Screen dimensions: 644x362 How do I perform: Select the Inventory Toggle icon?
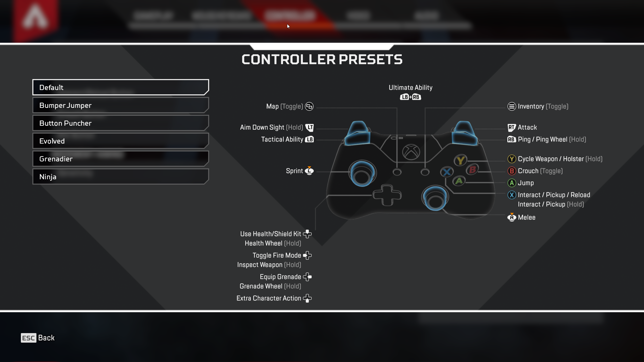coord(511,106)
